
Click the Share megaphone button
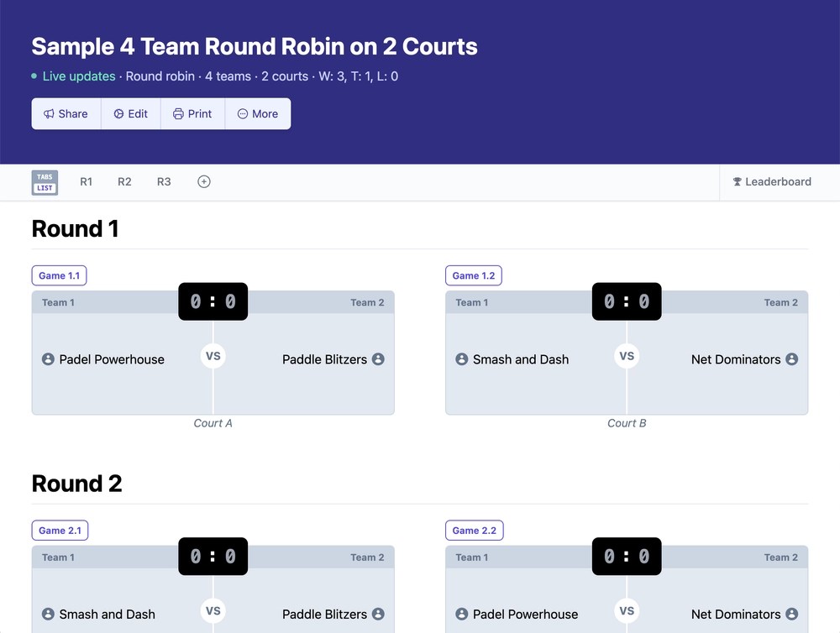pos(66,113)
